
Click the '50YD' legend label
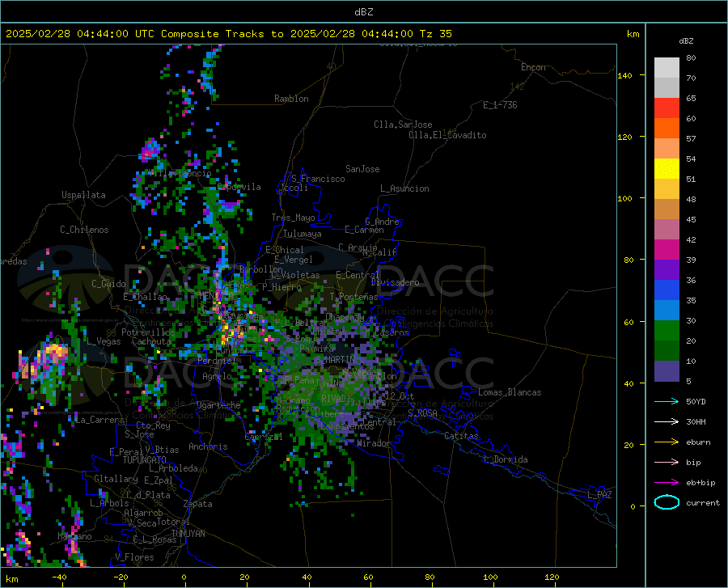click(x=696, y=401)
